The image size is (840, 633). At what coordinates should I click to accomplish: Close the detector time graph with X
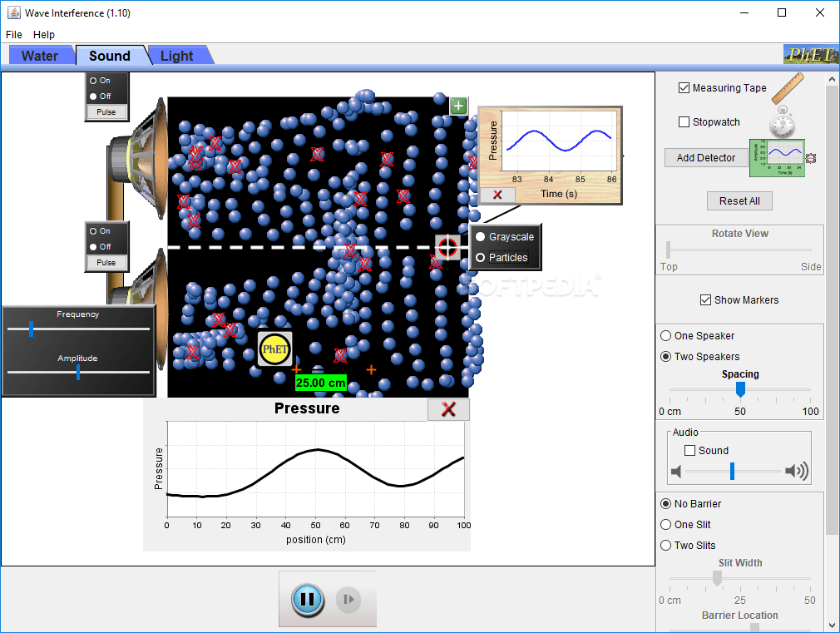(497, 195)
